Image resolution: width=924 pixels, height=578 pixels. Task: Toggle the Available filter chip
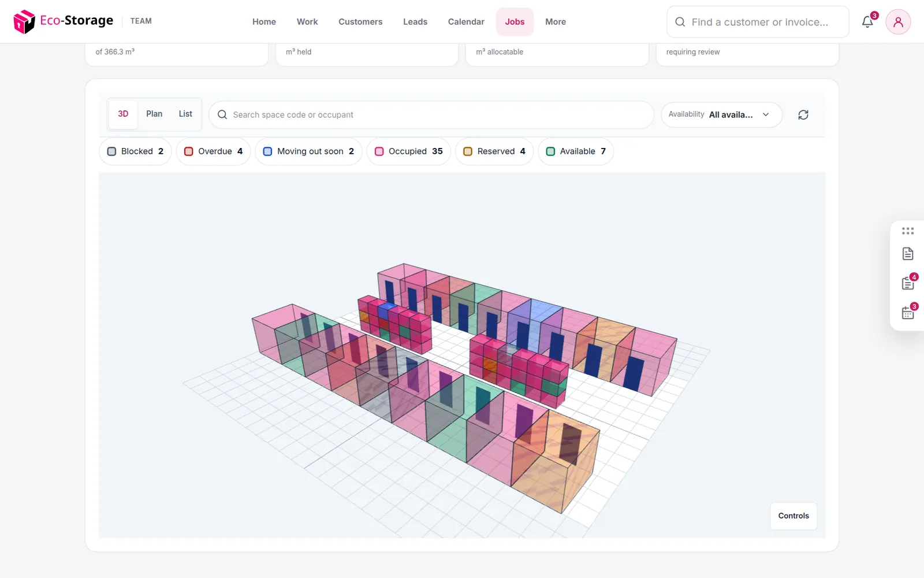(x=576, y=151)
